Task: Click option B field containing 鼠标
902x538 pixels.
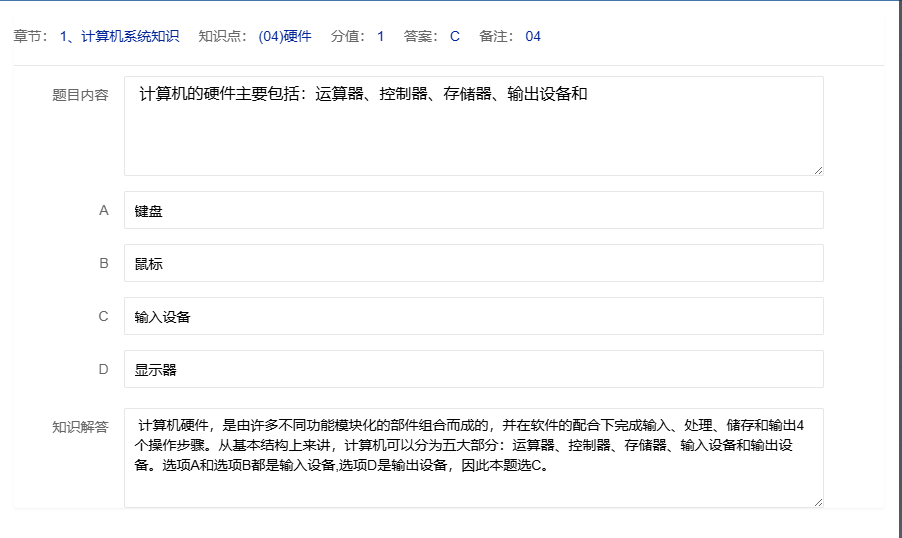Action: 473,264
